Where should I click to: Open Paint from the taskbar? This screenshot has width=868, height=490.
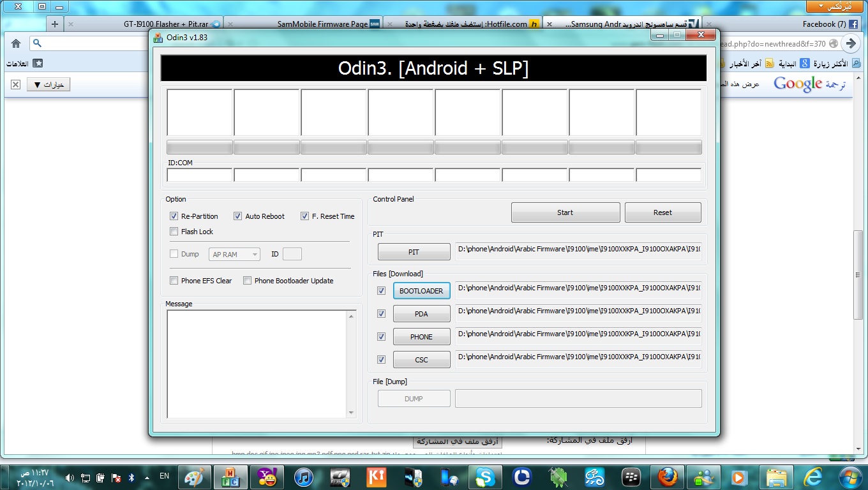click(x=194, y=477)
